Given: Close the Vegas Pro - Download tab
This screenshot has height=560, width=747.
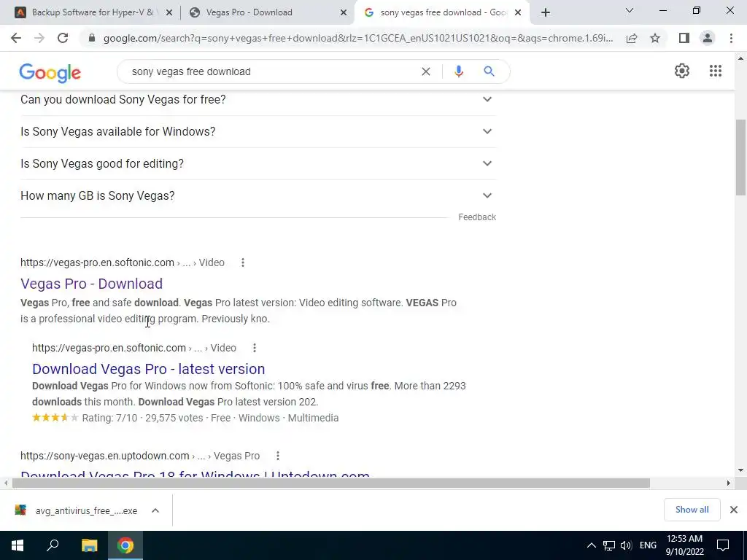Looking at the screenshot, I should (344, 13).
